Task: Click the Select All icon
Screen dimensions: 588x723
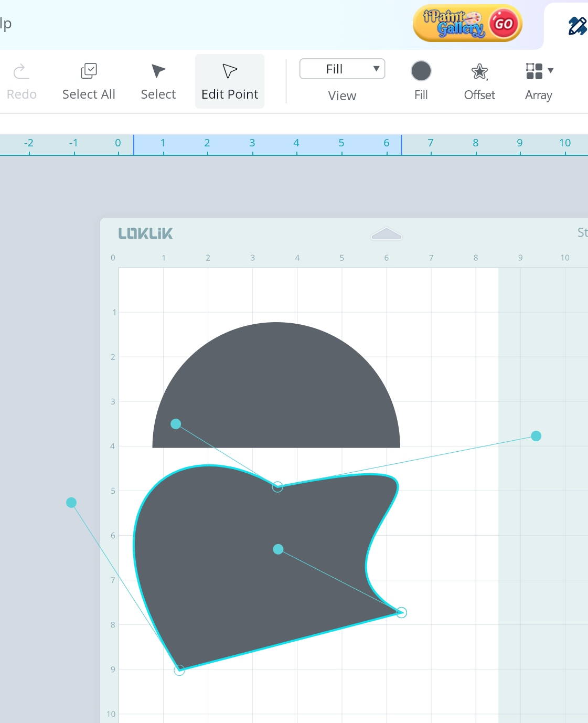Action: coord(89,71)
